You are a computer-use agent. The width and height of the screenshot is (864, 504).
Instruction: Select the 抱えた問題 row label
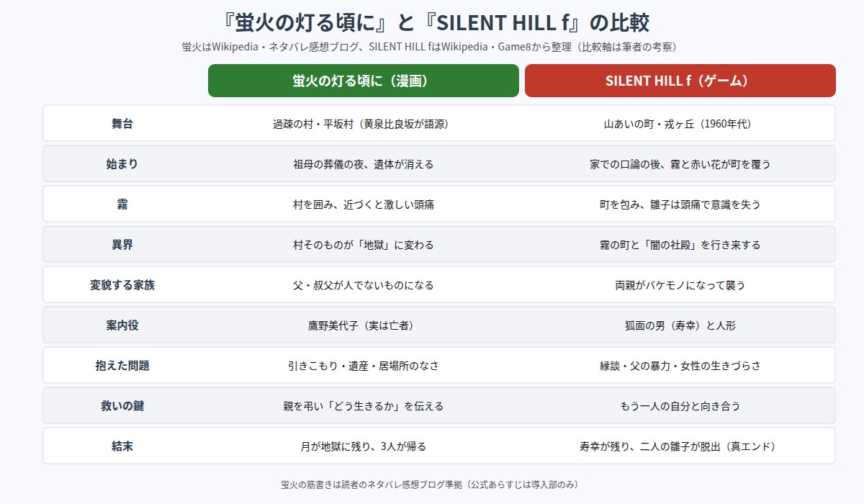click(122, 366)
